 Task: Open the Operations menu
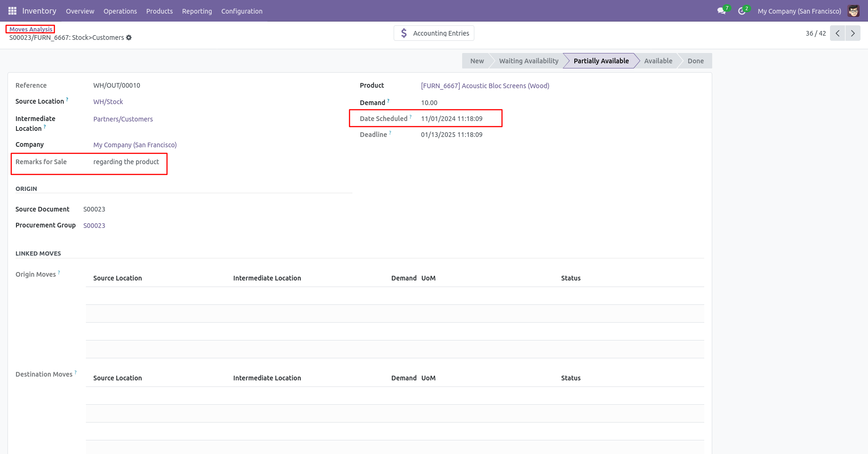click(x=120, y=11)
